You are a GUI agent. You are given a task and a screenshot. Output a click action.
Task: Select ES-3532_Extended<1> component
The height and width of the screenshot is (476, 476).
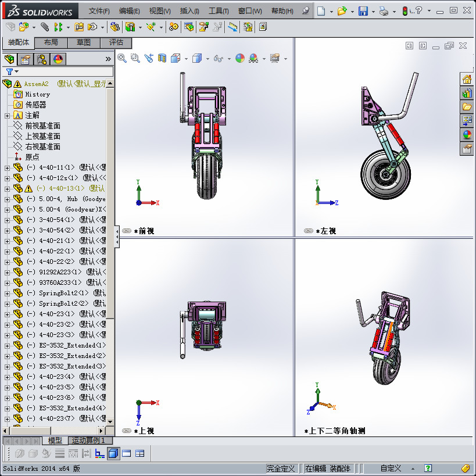click(x=72, y=345)
